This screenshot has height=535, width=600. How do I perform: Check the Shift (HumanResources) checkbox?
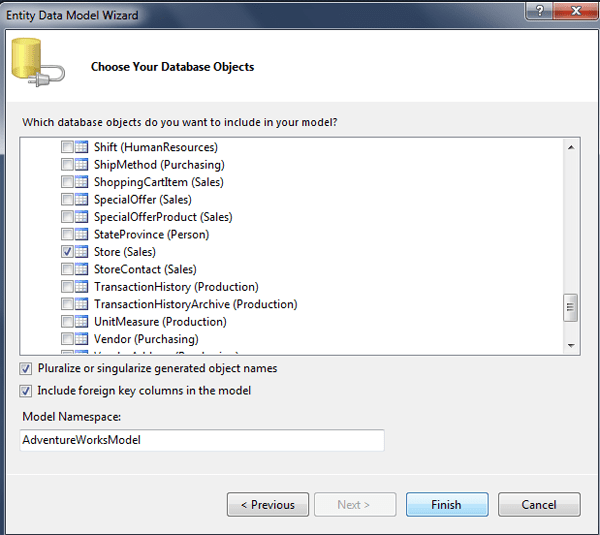tap(67, 147)
